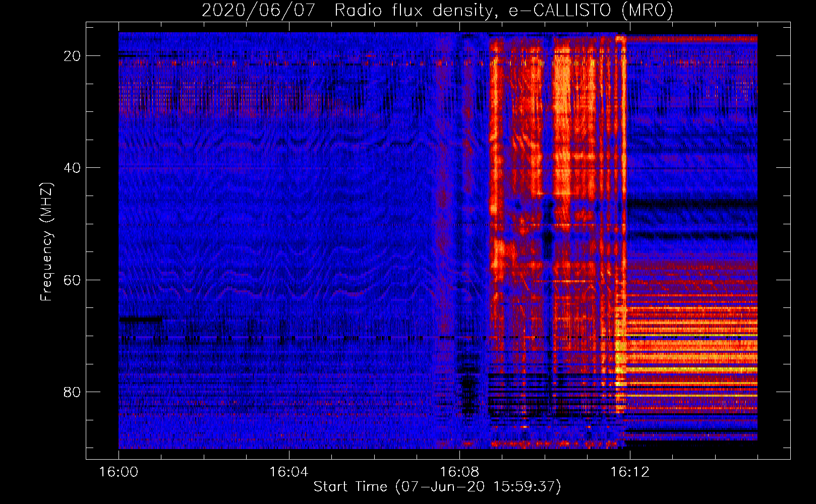This screenshot has height=504, width=816.
Task: Click the 40 frequency tick label
Action: [73, 168]
